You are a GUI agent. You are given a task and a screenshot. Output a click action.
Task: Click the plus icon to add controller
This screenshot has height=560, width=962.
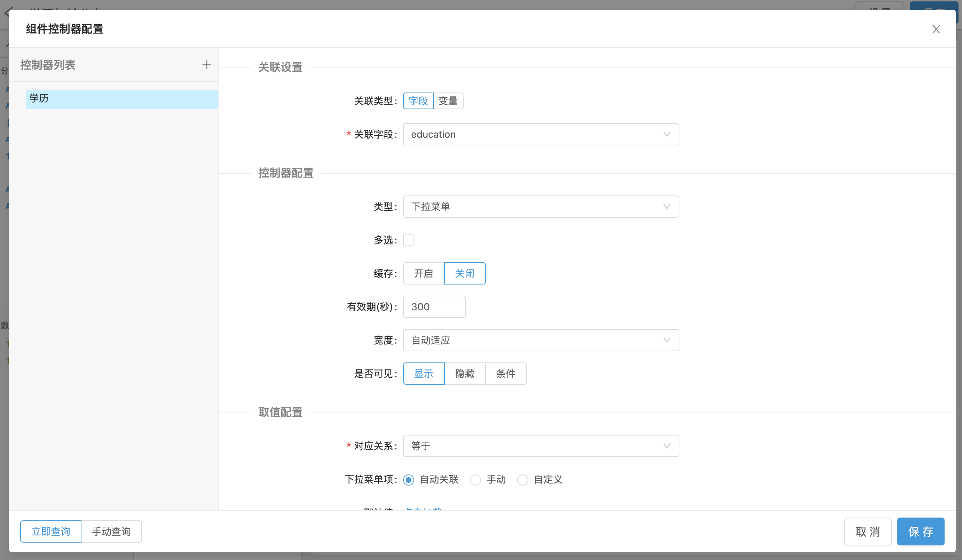click(206, 65)
